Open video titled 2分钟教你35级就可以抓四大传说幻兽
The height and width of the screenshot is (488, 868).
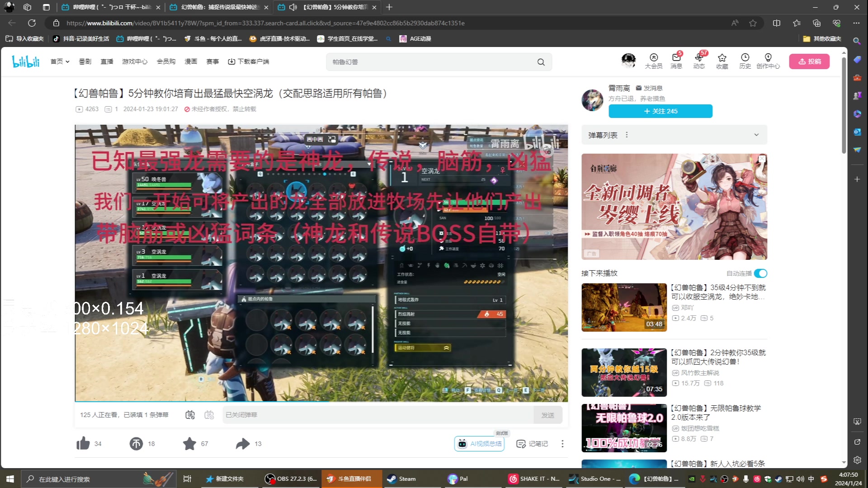[x=718, y=357]
